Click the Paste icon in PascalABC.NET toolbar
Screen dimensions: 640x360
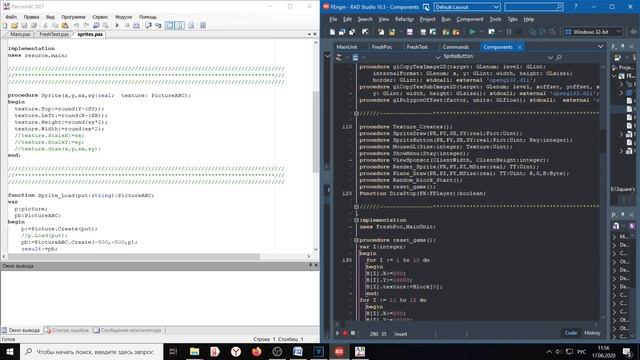pyautogui.click(x=64, y=25)
